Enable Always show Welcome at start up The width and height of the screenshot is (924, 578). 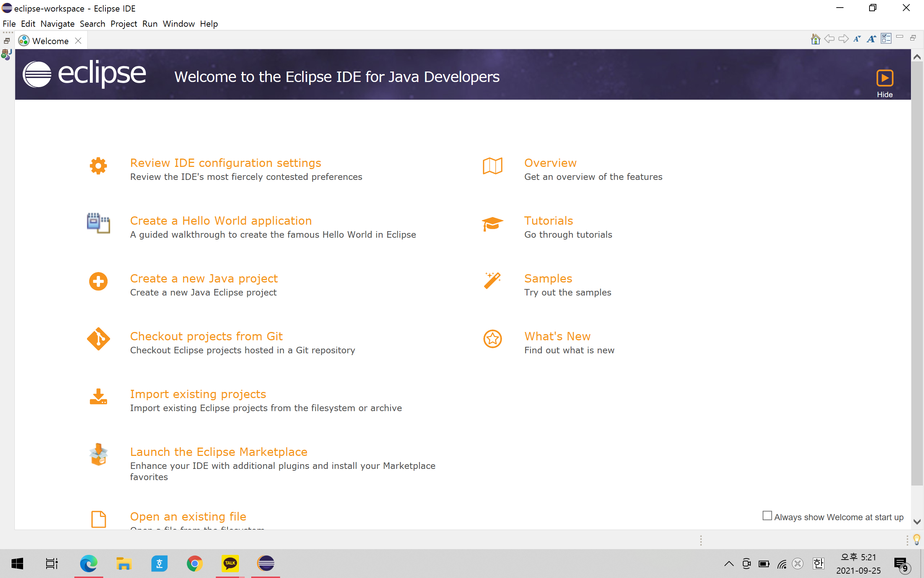[767, 516]
